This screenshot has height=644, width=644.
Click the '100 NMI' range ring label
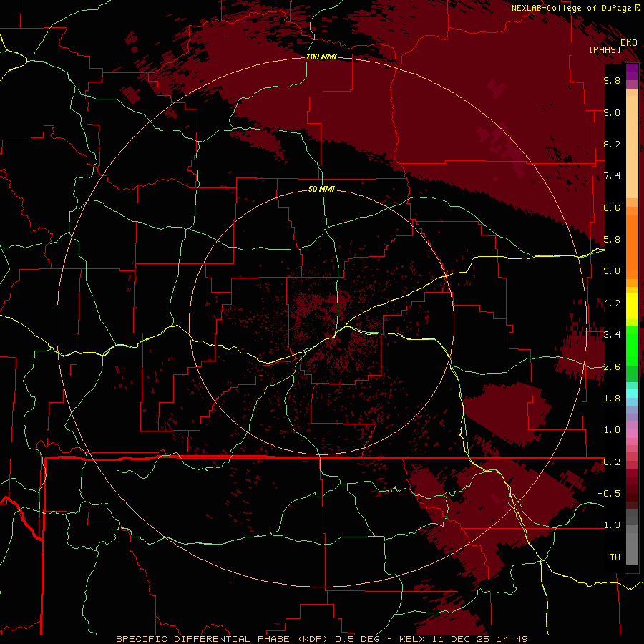(x=321, y=57)
